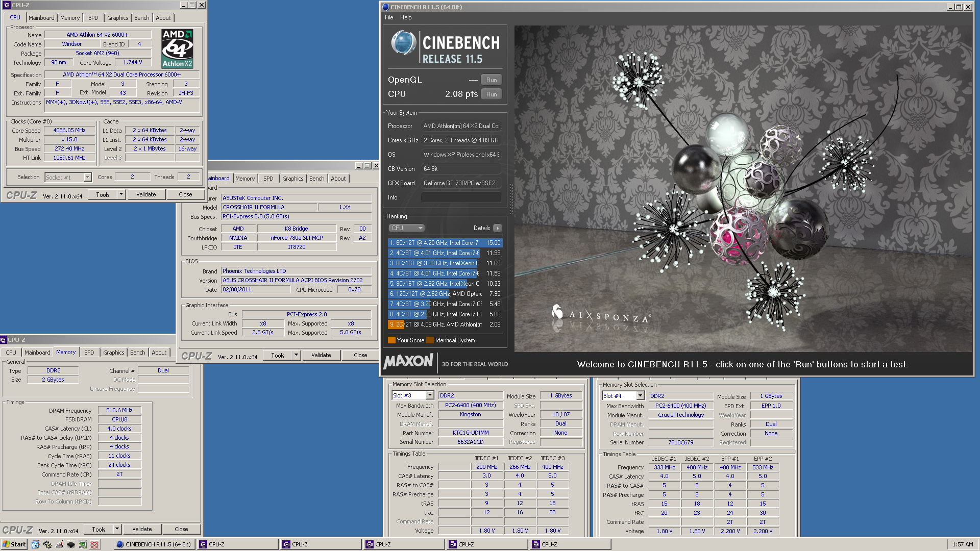This screenshot has height=551, width=980.
Task: Click the Bench tab in mainboard CPU-Z window
Action: [316, 178]
